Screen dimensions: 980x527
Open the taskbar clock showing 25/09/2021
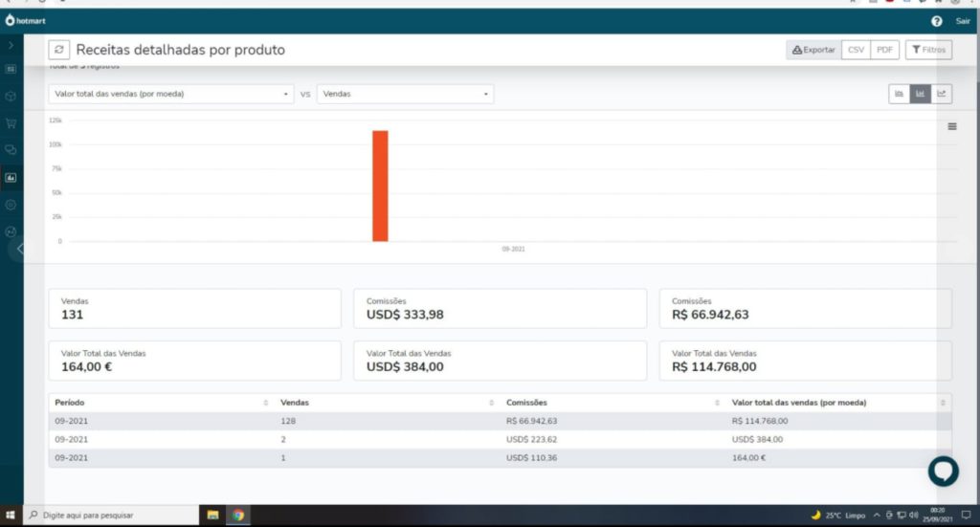point(938,516)
